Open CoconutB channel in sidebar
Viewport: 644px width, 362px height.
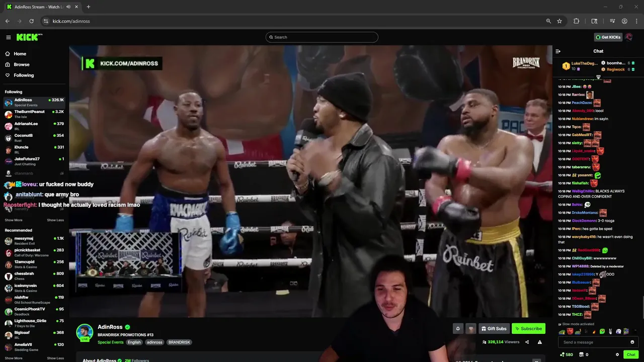pyautogui.click(x=34, y=138)
